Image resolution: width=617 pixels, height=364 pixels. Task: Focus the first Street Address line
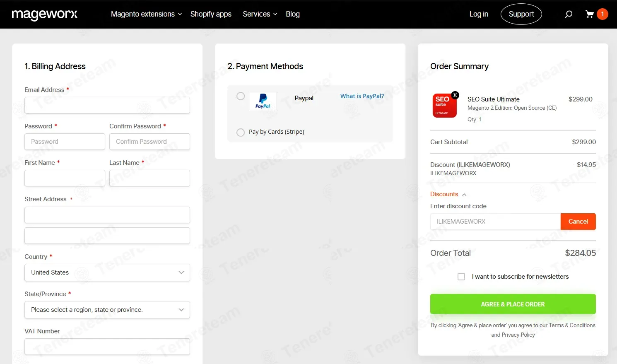coord(107,215)
